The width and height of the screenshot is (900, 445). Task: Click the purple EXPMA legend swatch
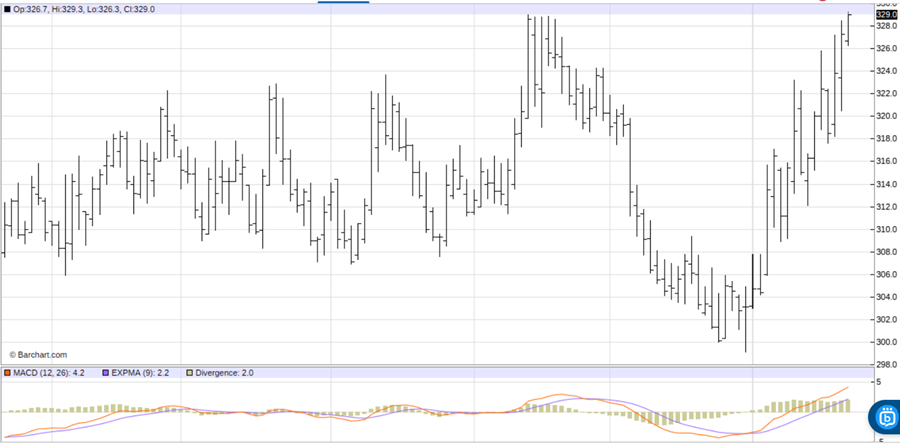(105, 373)
